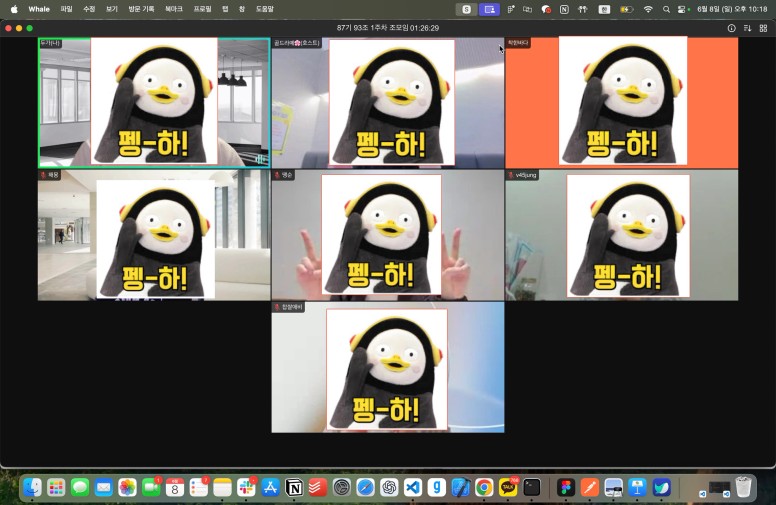Select the video tile showing peace-sign hands

point(388,235)
